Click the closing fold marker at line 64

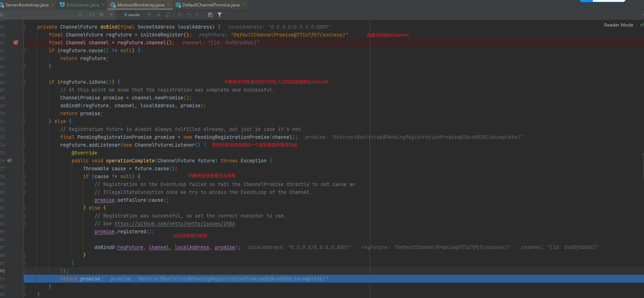click(x=24, y=66)
